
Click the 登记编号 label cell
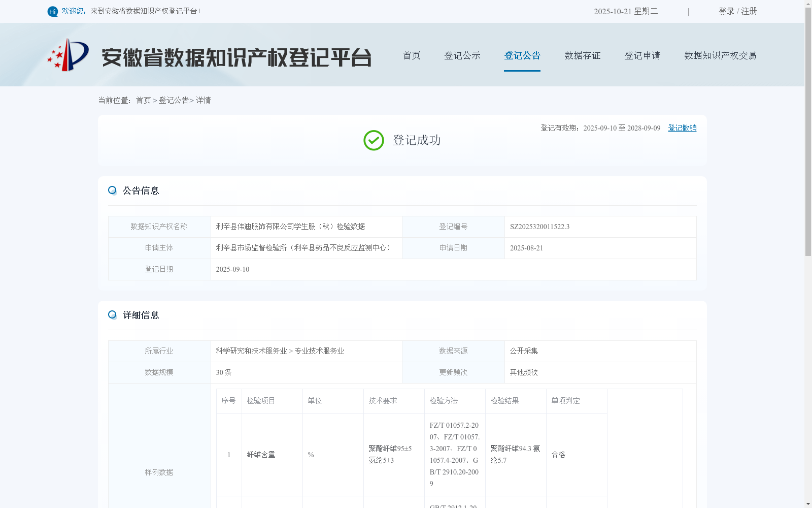[453, 227]
